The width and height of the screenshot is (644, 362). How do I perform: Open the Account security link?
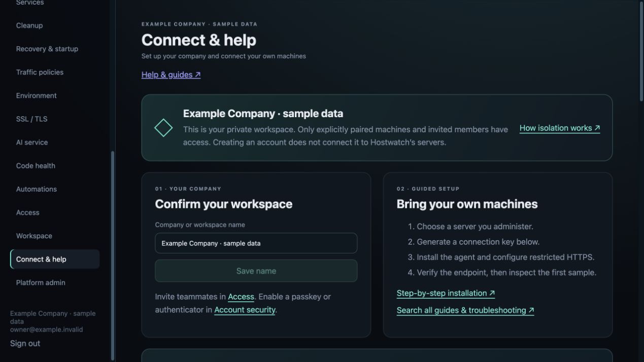(245, 310)
